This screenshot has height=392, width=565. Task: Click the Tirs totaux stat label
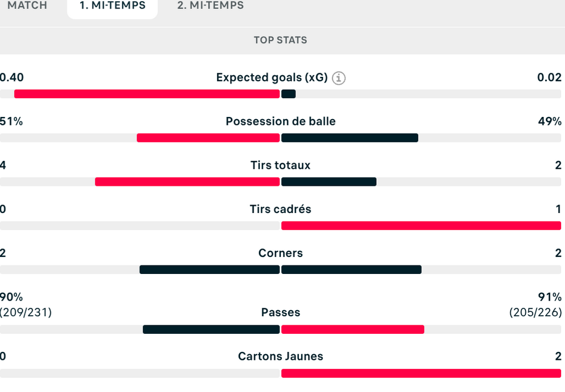click(x=280, y=165)
